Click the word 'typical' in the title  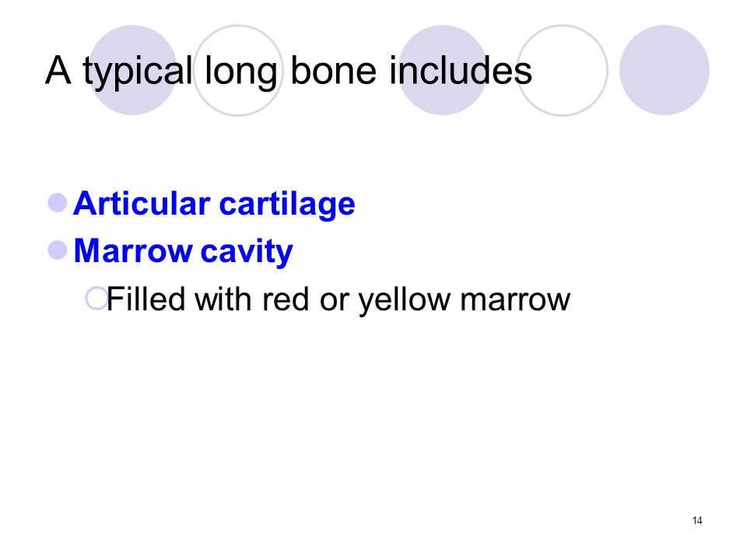click(138, 72)
